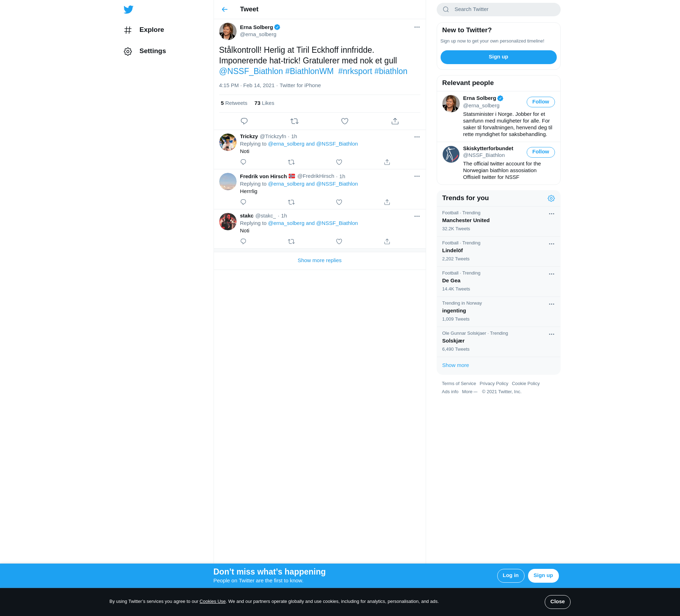Share Erna Solberg's main tweet
The height and width of the screenshot is (616, 680).
[x=395, y=121]
